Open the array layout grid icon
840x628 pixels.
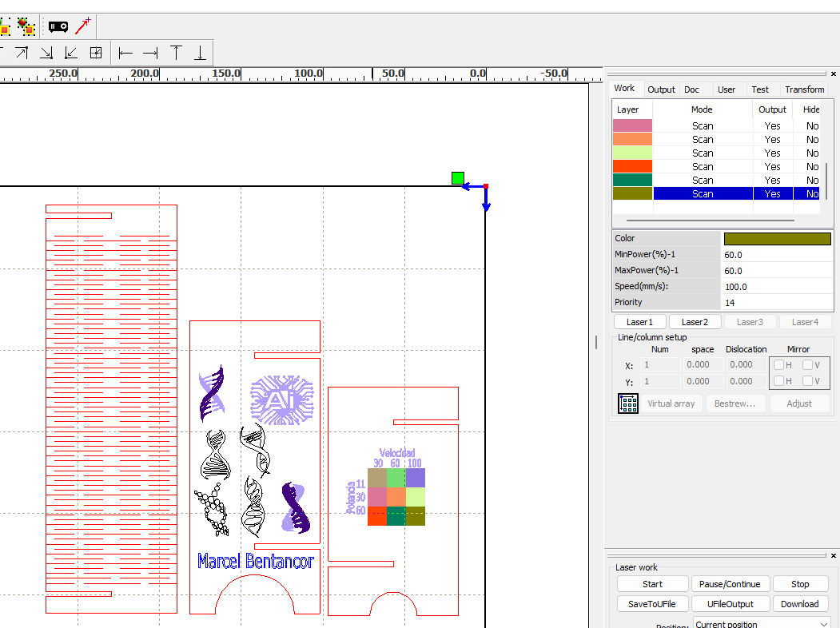pos(628,403)
